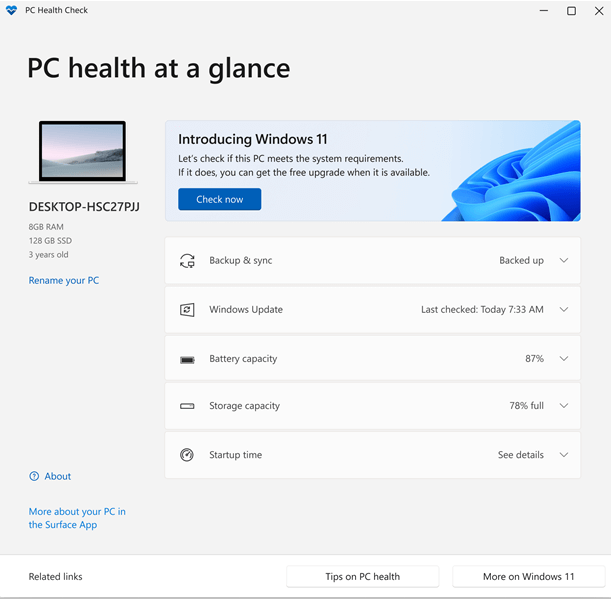Image resolution: width=611 pixels, height=599 pixels.
Task: Click the Backup & sync icon
Action: point(187,261)
